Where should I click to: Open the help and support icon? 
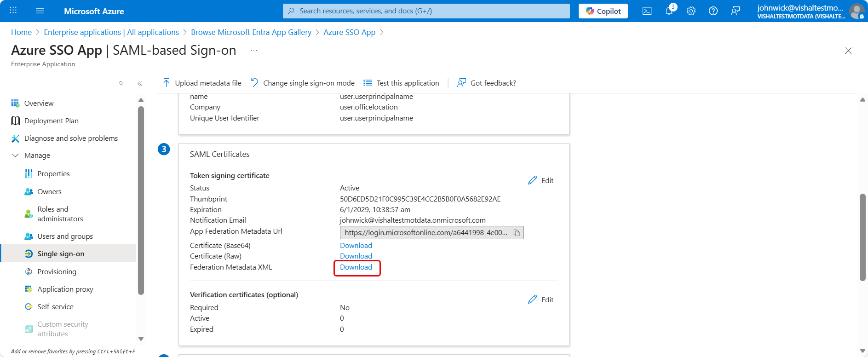tap(713, 11)
